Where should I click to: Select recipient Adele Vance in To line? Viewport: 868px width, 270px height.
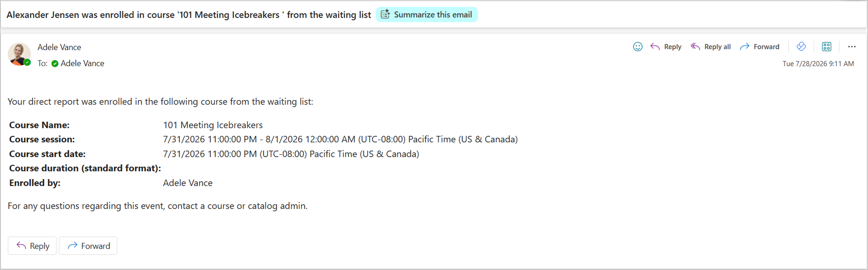click(82, 63)
